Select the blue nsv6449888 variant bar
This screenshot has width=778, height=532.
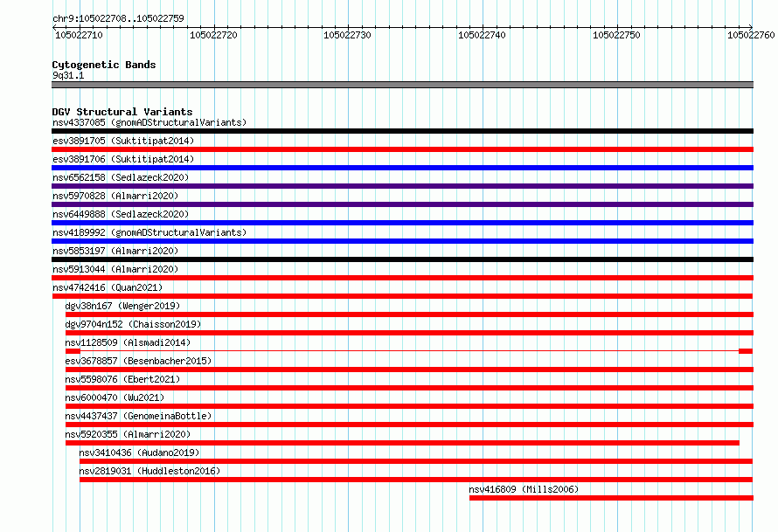(x=402, y=223)
